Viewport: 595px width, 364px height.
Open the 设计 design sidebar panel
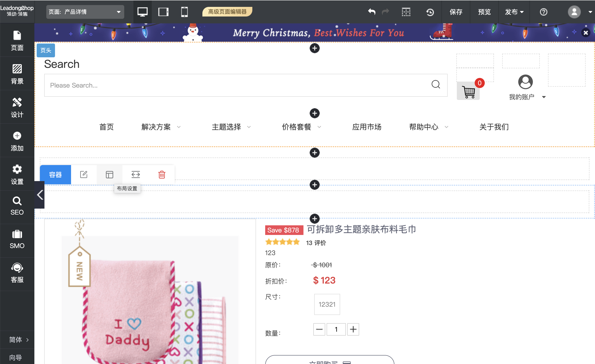pos(17,107)
